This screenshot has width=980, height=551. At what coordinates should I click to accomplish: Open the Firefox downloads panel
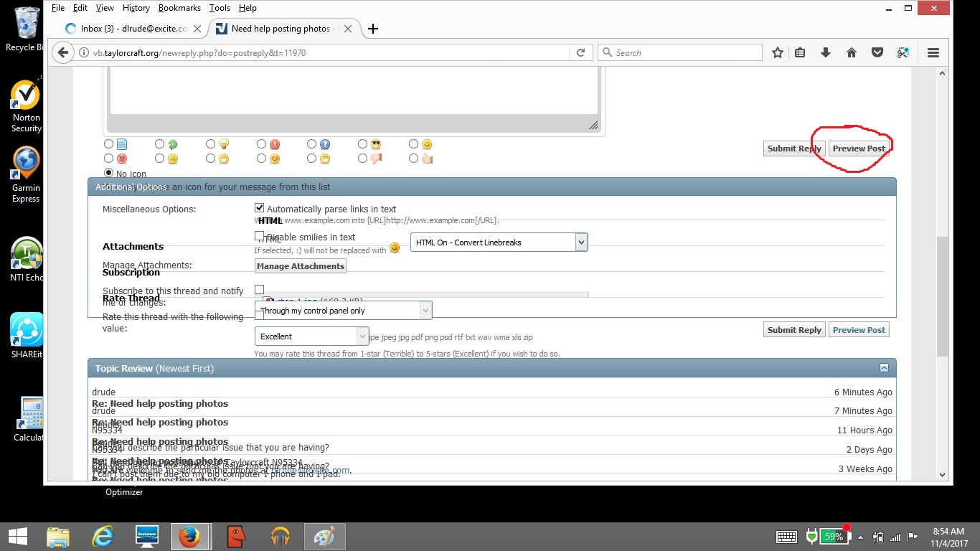[826, 52]
